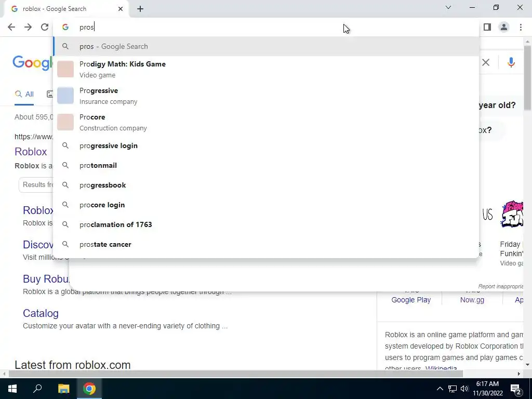The width and height of the screenshot is (532, 399).
Task: Click the Procore thumbnail image
Action: click(65, 122)
